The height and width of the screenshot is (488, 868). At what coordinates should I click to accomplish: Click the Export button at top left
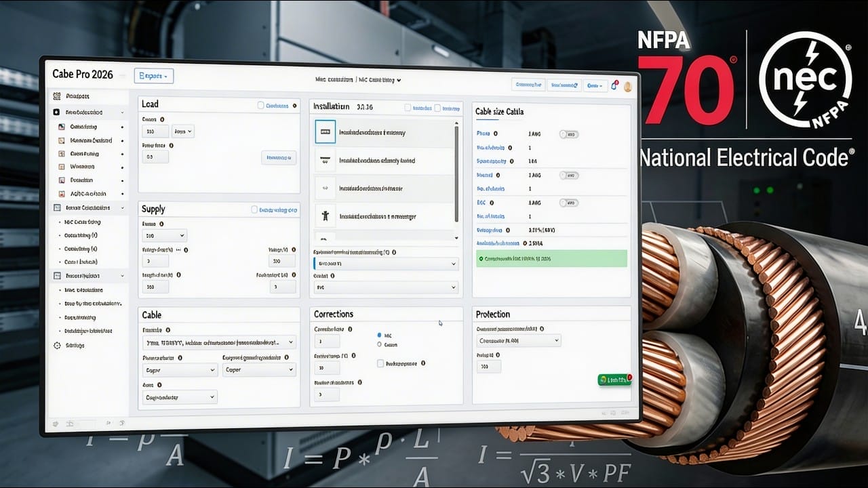154,76
